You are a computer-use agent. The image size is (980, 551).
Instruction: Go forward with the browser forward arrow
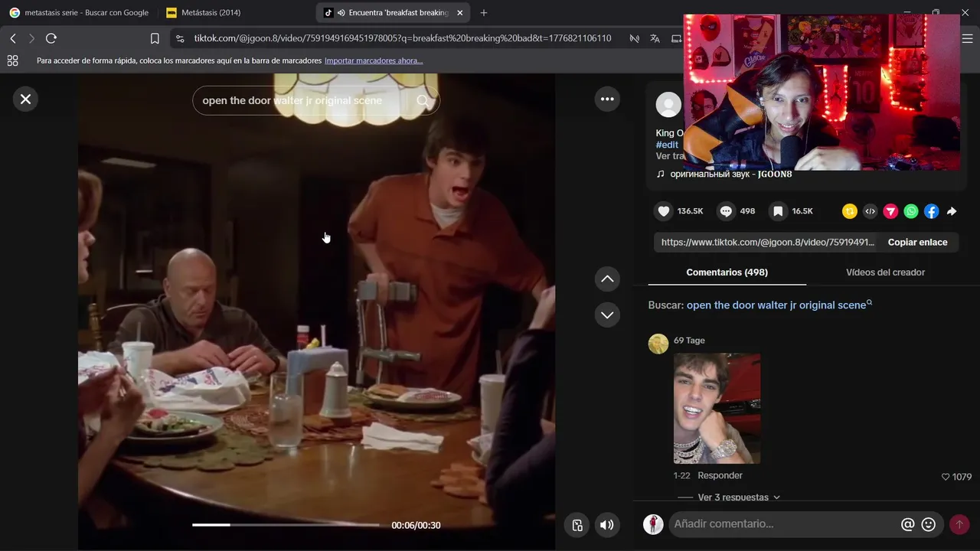click(31, 38)
